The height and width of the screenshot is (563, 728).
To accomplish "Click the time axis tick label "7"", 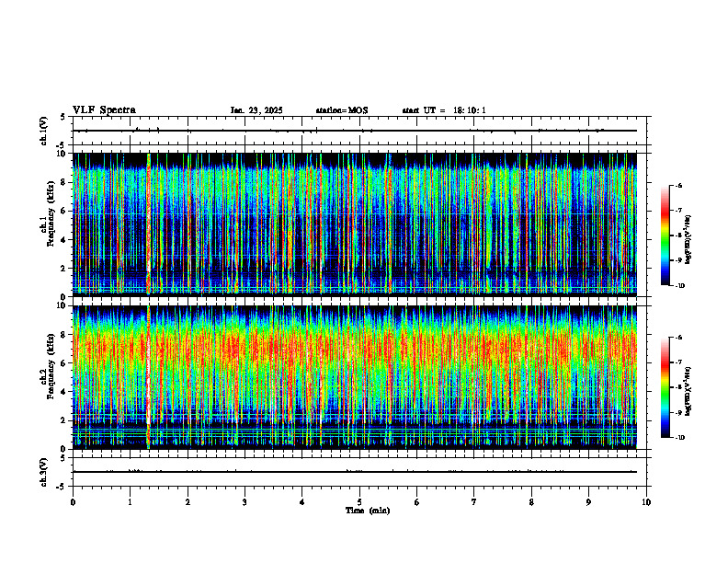I will (474, 502).
